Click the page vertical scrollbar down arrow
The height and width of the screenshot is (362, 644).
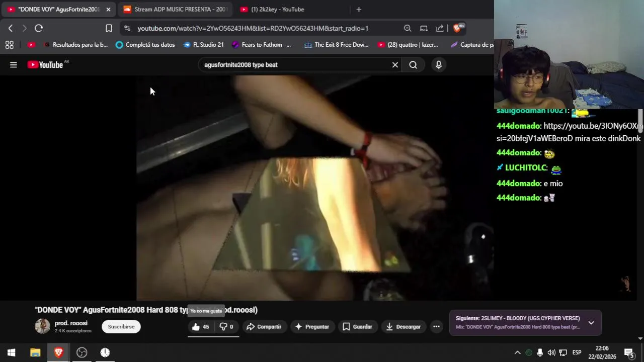[x=640, y=339]
